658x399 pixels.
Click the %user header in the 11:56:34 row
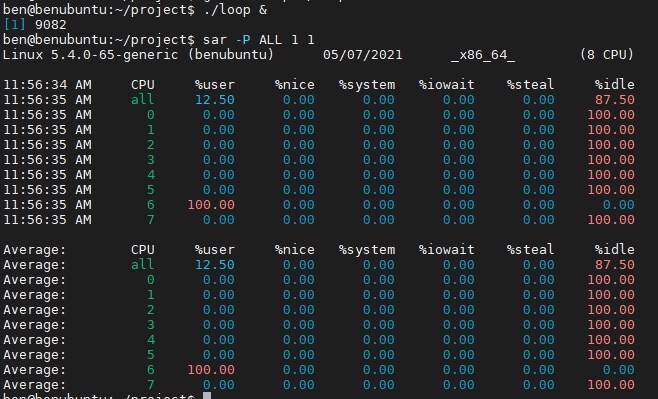214,85
